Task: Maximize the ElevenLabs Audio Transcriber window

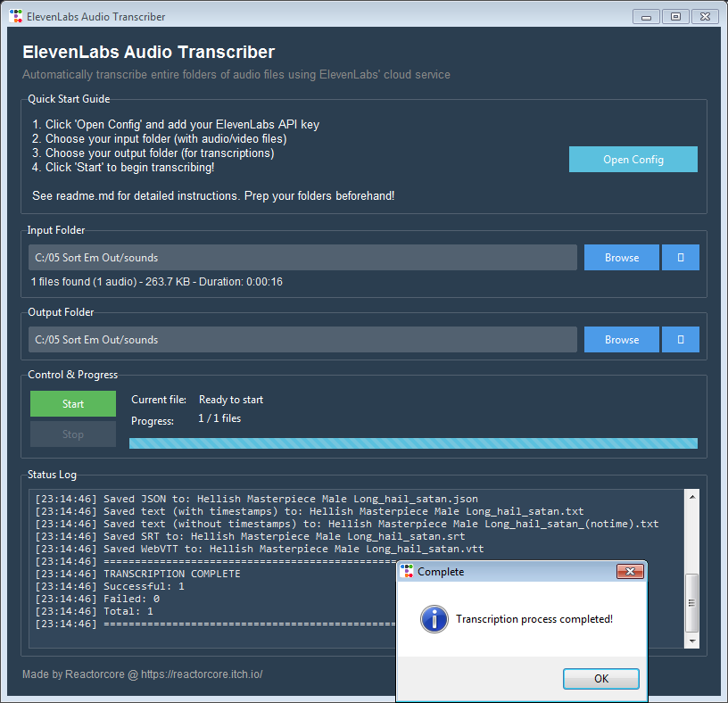Action: click(675, 17)
